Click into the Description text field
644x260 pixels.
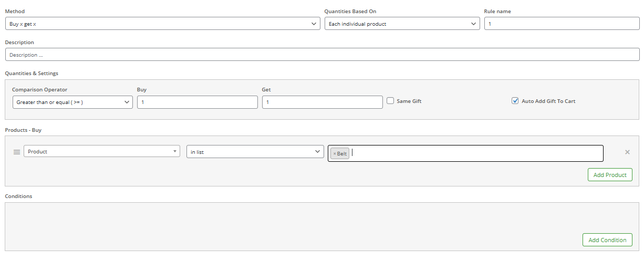click(x=323, y=55)
